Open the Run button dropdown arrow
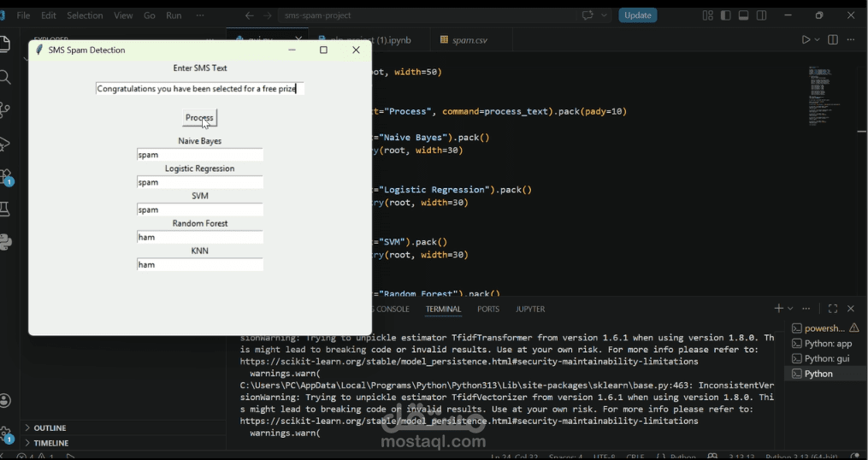 pyautogui.click(x=817, y=40)
